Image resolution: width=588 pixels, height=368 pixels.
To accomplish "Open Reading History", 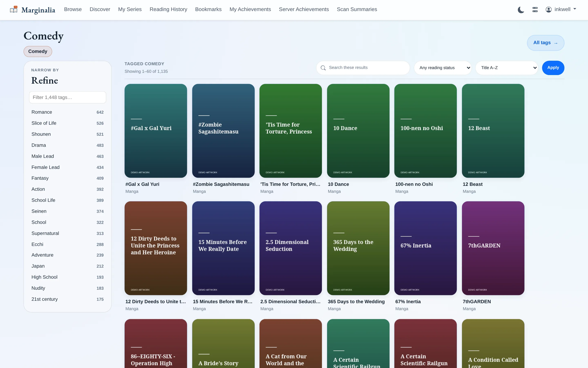I will [x=168, y=9].
